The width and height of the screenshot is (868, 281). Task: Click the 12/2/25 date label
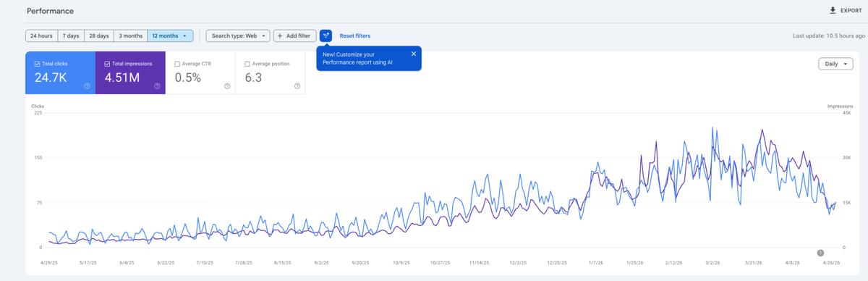tap(519, 263)
